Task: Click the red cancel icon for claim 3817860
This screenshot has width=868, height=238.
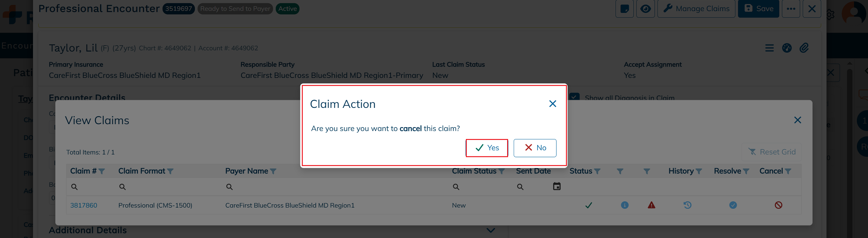Action: point(779,205)
